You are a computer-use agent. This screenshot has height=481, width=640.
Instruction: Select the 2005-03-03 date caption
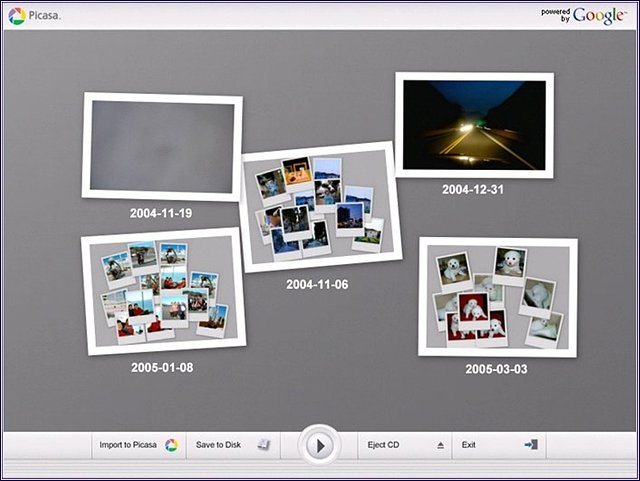[x=496, y=369]
